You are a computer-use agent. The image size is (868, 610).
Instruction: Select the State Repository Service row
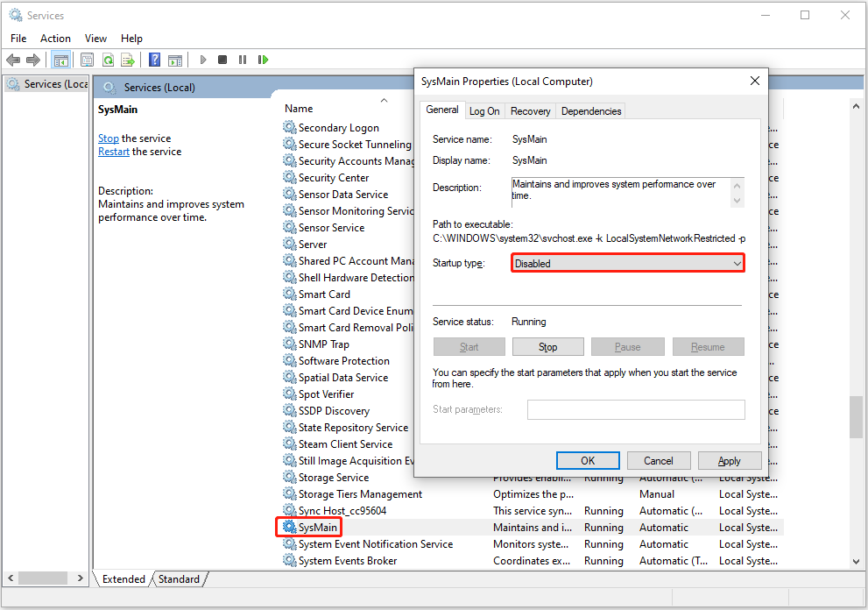coord(353,427)
